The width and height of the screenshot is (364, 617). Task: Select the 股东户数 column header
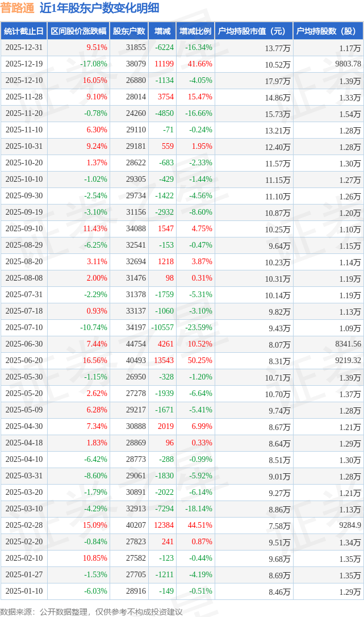click(x=129, y=31)
